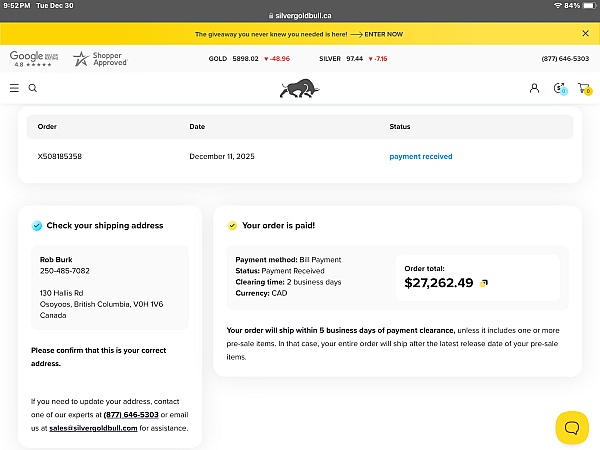
Task: Open the hamburger navigation menu
Action: pyautogui.click(x=14, y=88)
